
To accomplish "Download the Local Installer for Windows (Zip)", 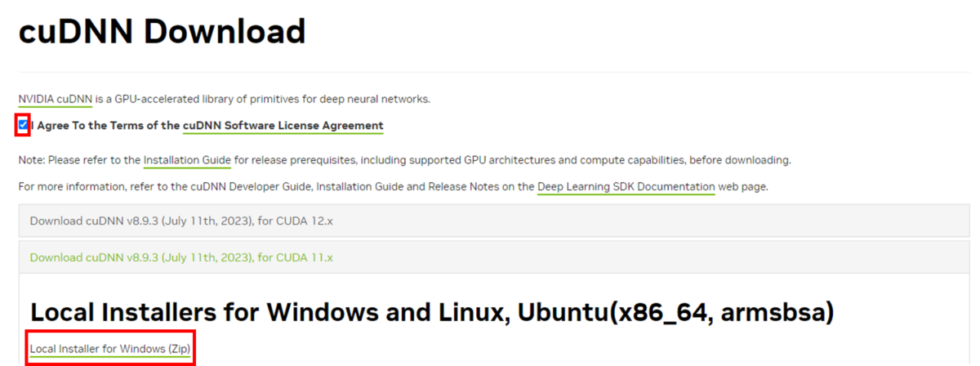I will tap(110, 349).
